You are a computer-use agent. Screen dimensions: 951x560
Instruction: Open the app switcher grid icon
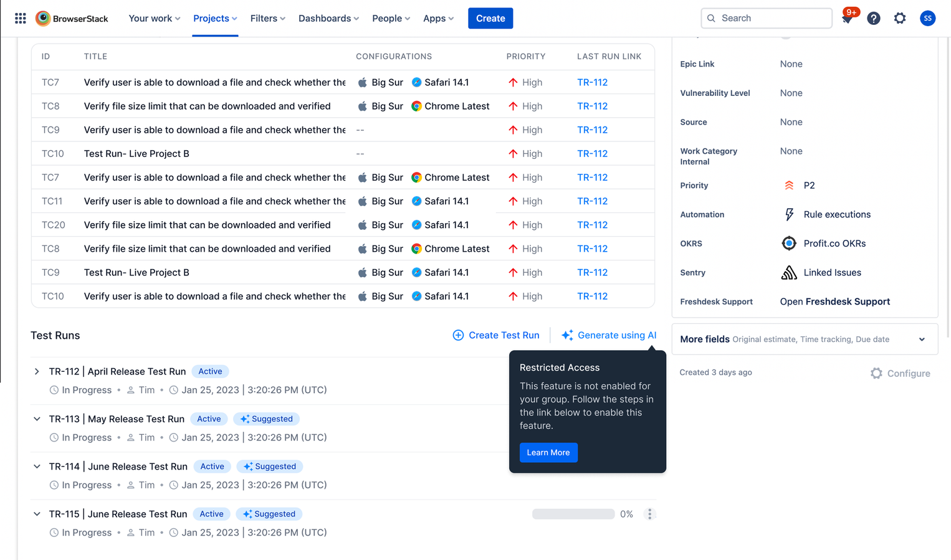tap(21, 18)
